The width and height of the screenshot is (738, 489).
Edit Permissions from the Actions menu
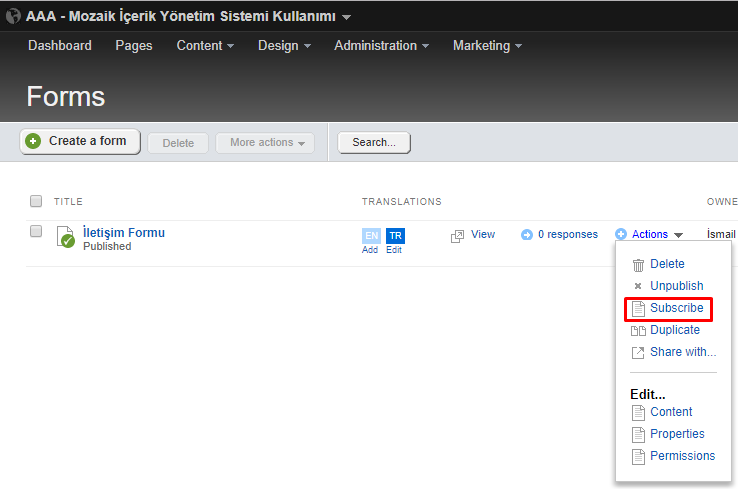[682, 456]
